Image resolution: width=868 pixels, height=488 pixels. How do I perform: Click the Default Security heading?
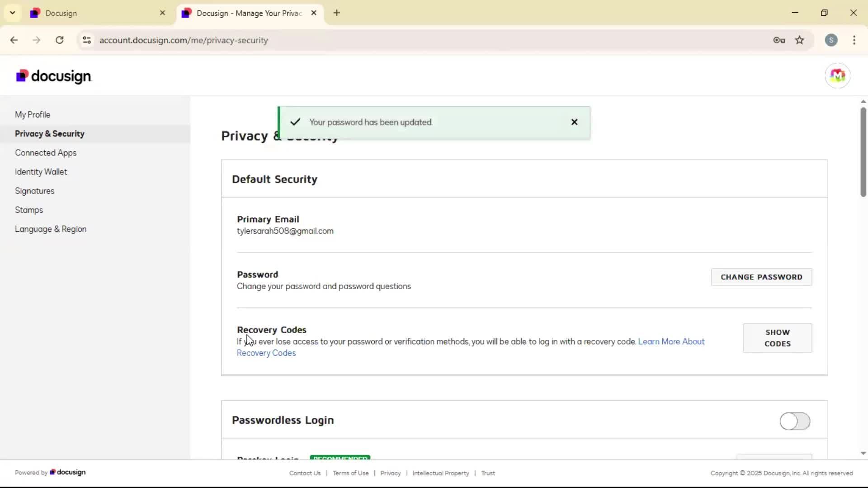[274, 179]
